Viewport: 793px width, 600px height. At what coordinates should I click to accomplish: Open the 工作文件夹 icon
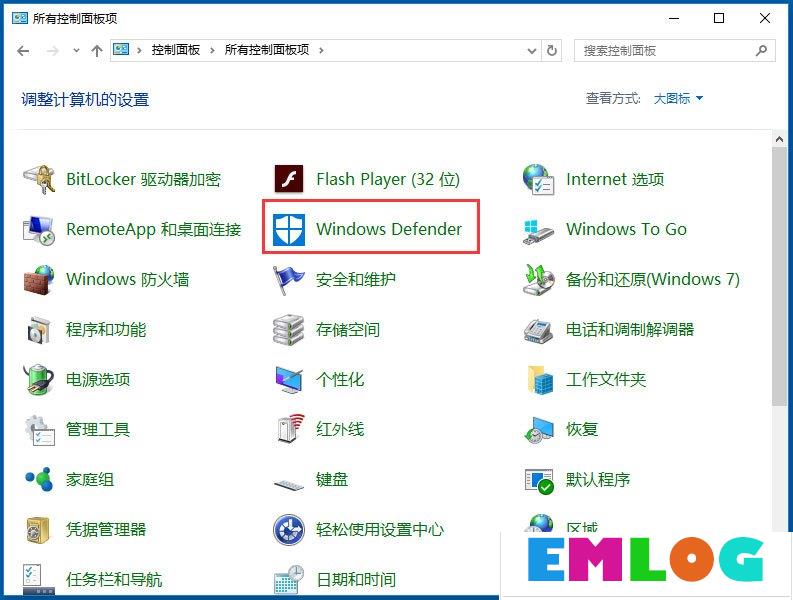540,380
